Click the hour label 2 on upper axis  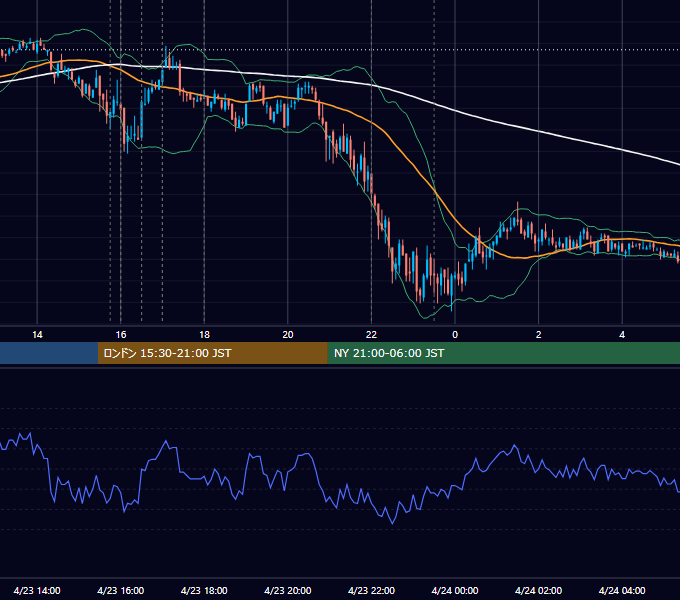point(539,335)
